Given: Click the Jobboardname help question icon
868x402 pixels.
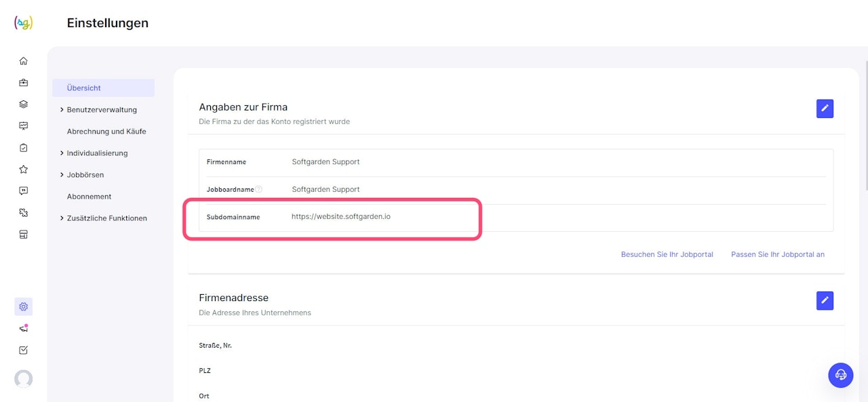Looking at the screenshot, I should [x=259, y=190].
